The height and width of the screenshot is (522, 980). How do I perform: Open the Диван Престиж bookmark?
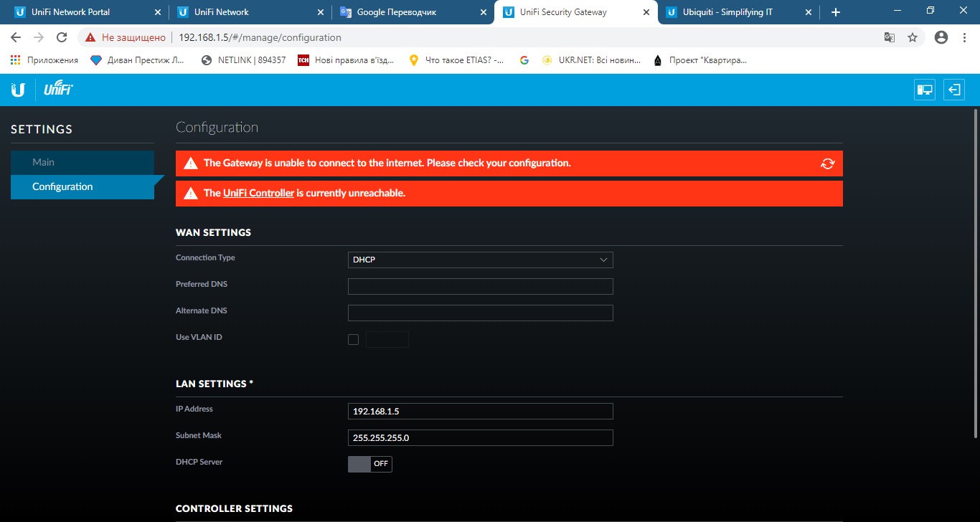point(137,60)
